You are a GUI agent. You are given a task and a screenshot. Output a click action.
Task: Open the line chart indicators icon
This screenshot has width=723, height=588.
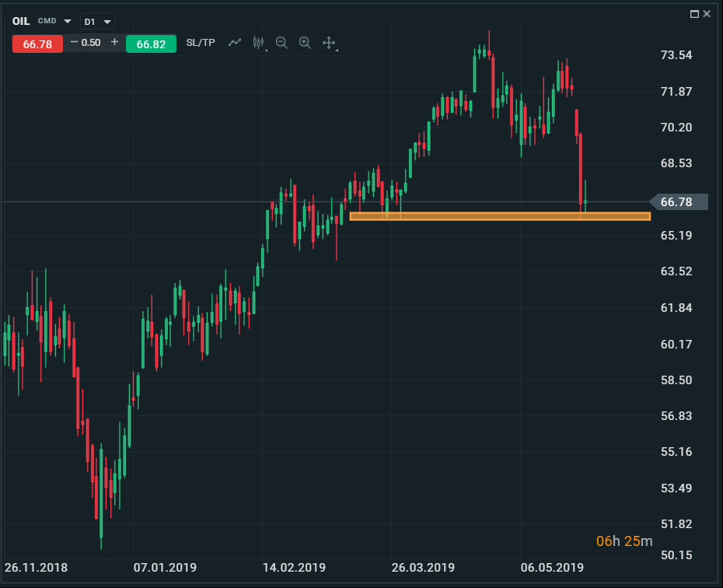point(235,43)
